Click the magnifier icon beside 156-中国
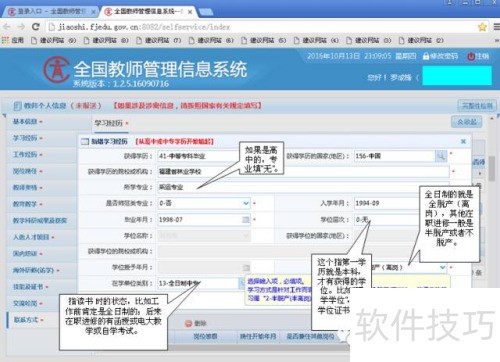The width and height of the screenshot is (500, 362). 441,156
